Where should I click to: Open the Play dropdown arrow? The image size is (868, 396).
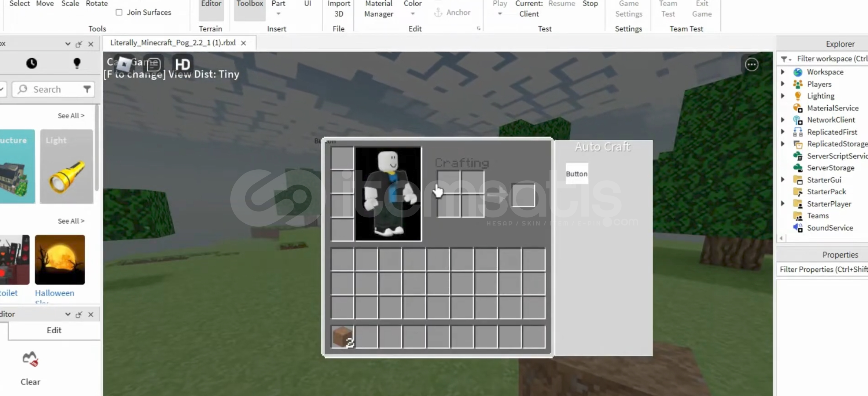pyautogui.click(x=500, y=14)
